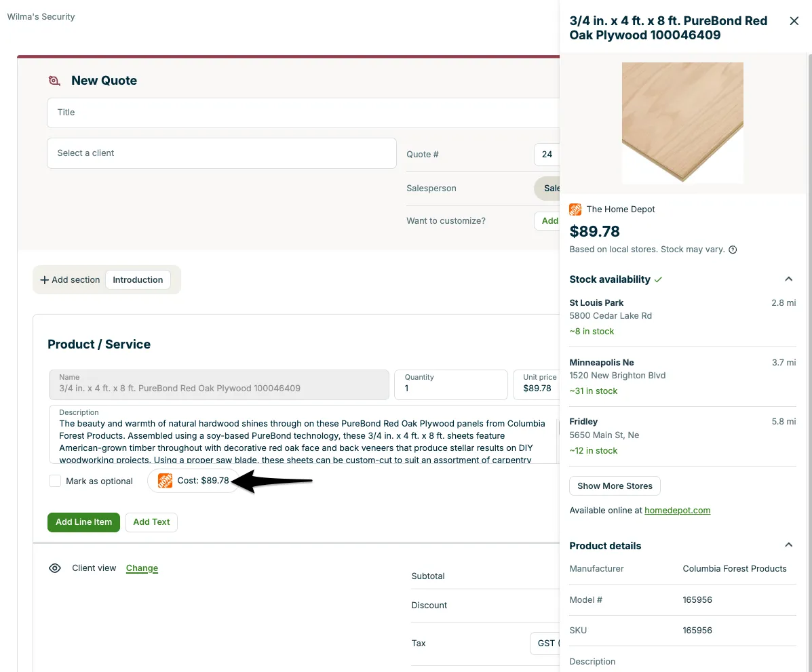Viewport: 812px width, 672px height.
Task: Click the plywood product thumbnail image
Action: 682,122
